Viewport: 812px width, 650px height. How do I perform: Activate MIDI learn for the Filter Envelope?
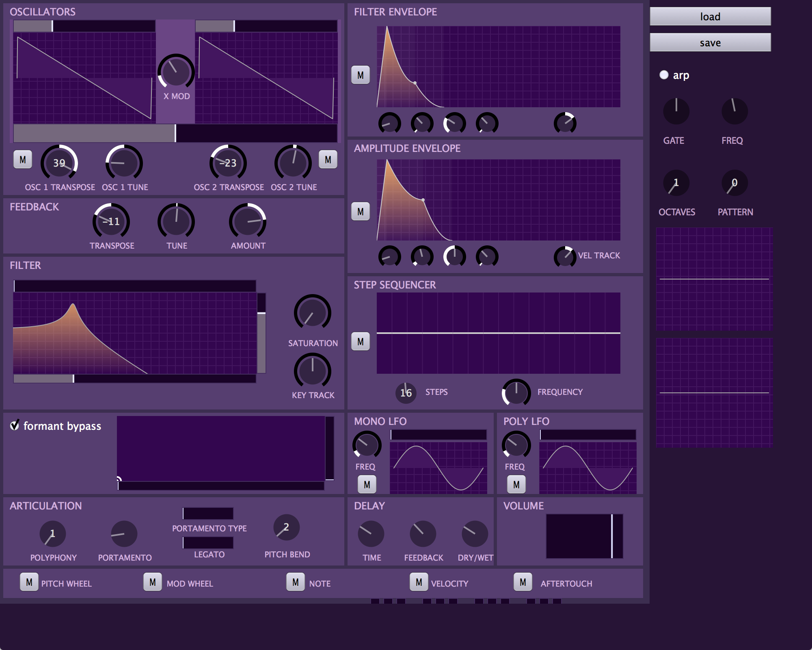(x=360, y=75)
